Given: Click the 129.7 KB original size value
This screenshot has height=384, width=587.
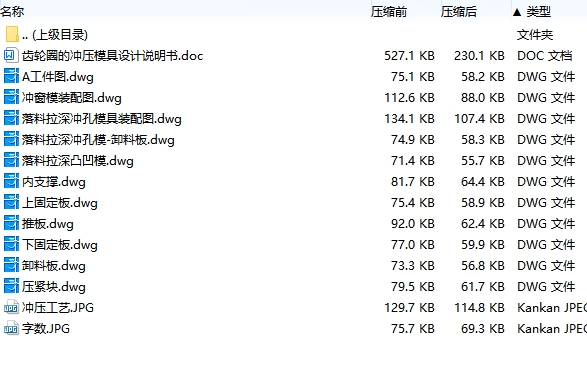Looking at the screenshot, I should tap(409, 307).
